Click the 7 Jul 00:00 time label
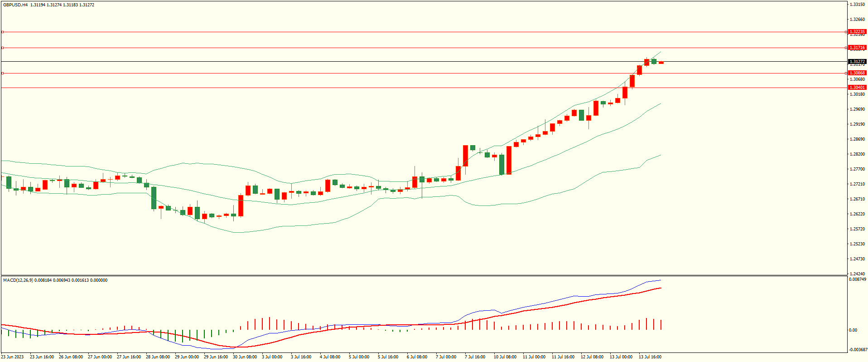 pyautogui.click(x=446, y=357)
